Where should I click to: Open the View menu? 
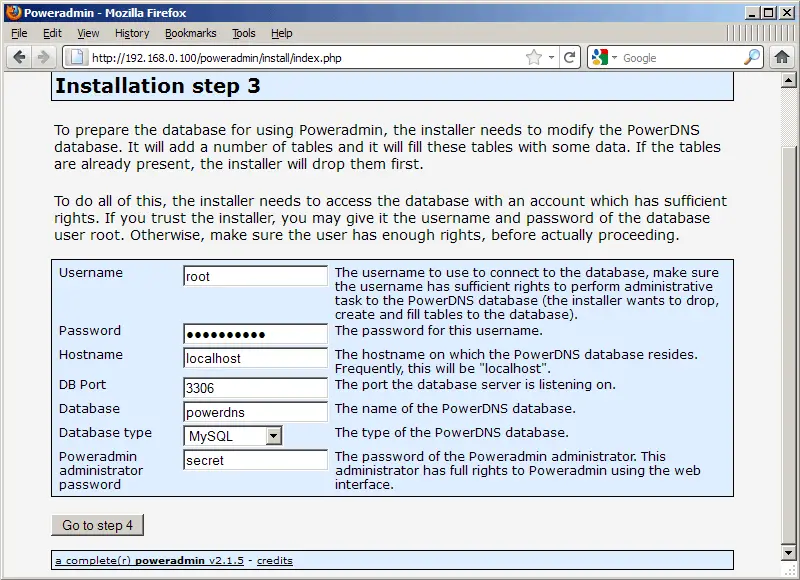coord(88,33)
